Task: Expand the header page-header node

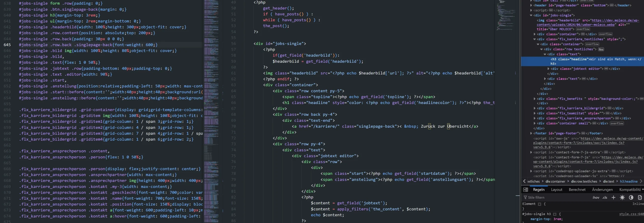Action: (x=531, y=5)
